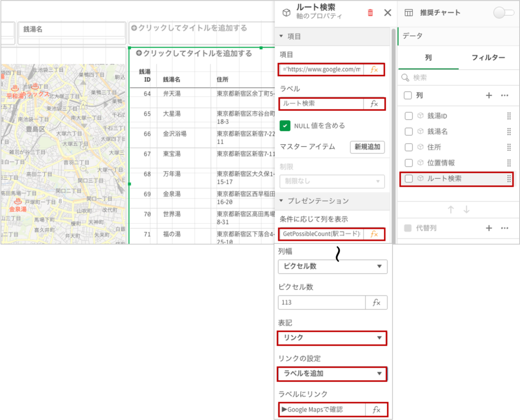Select the 列 tab
Viewport: 520px width, 420px height.
click(428, 58)
